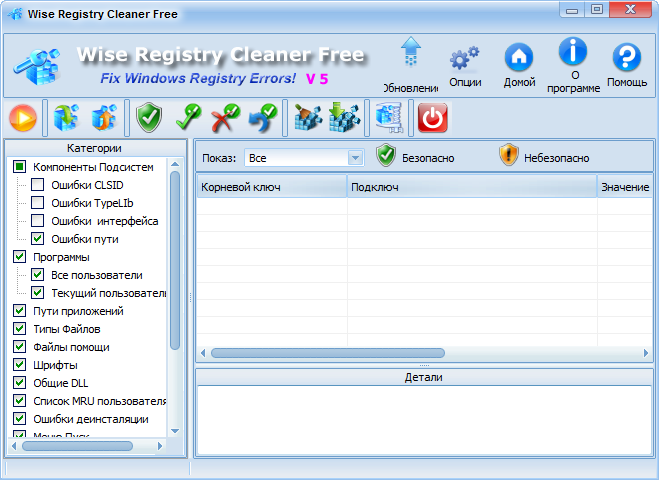Click the green checkmark select-all icon
The height and width of the screenshot is (480, 659).
coord(188,117)
